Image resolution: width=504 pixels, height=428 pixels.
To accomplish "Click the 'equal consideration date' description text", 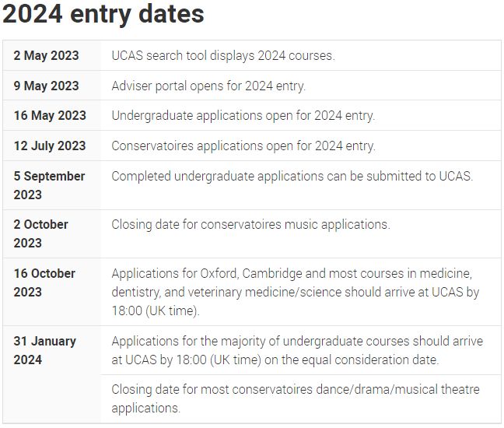I will (x=297, y=350).
